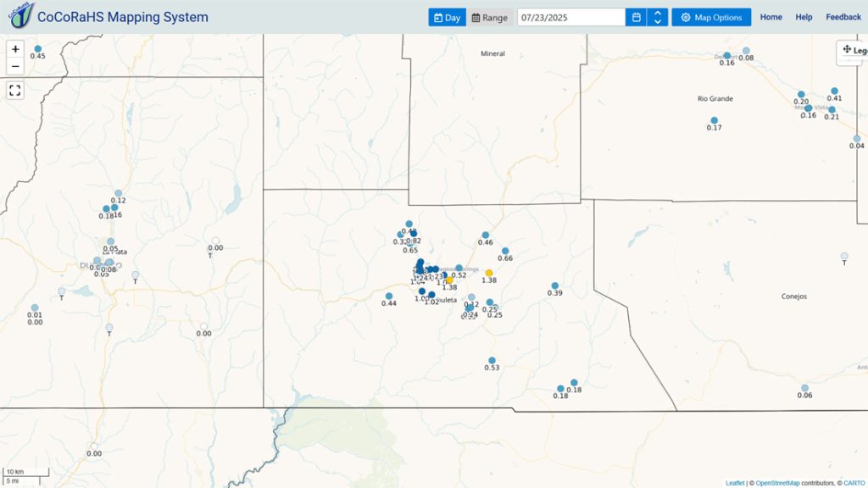The height and width of the screenshot is (488, 868).
Task: Go to Home page
Action: click(771, 17)
